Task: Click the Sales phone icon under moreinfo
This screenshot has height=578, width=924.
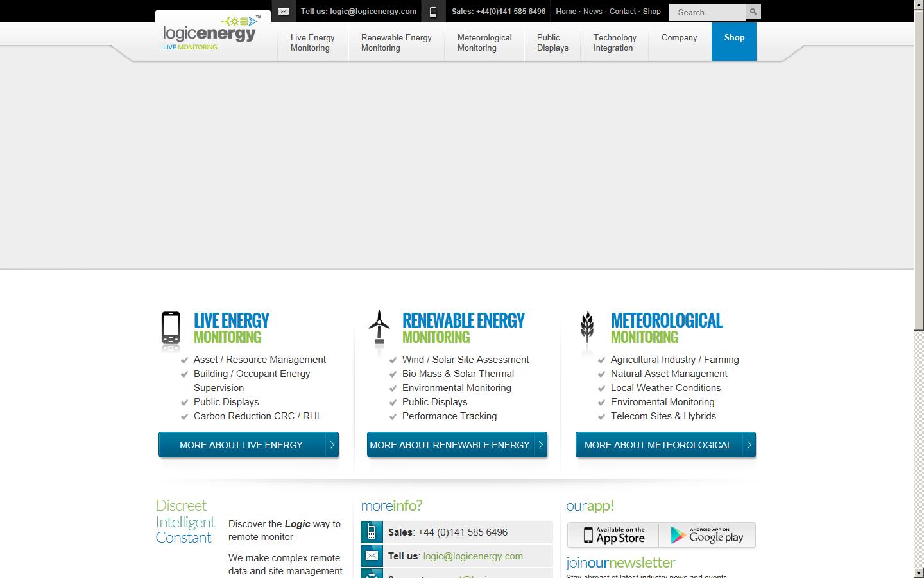Action: [x=372, y=532]
